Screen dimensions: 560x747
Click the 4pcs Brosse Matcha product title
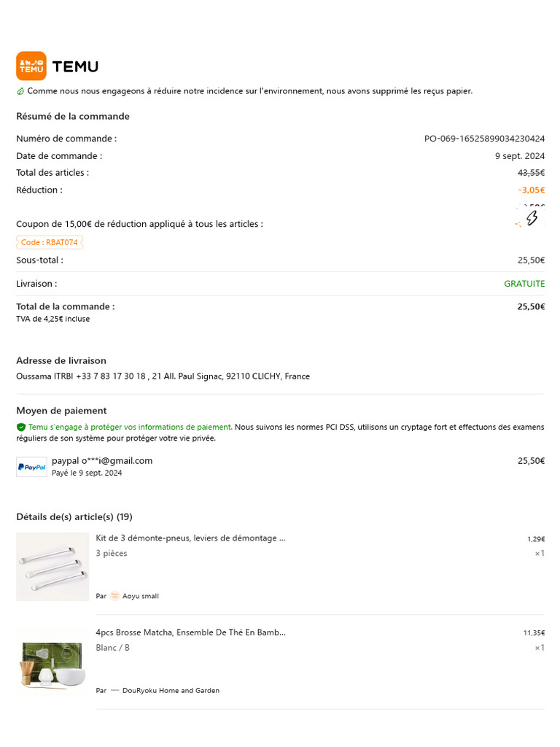click(x=190, y=632)
